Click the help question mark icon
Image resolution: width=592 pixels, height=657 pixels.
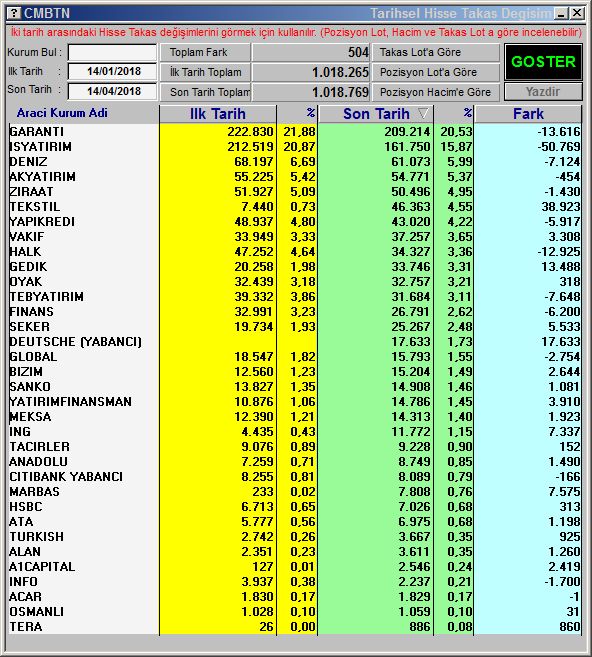click(14, 13)
